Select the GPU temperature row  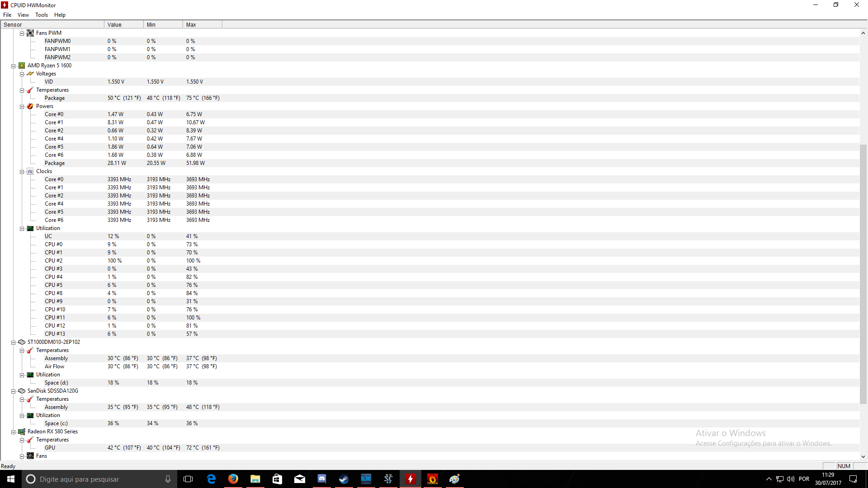click(429, 448)
